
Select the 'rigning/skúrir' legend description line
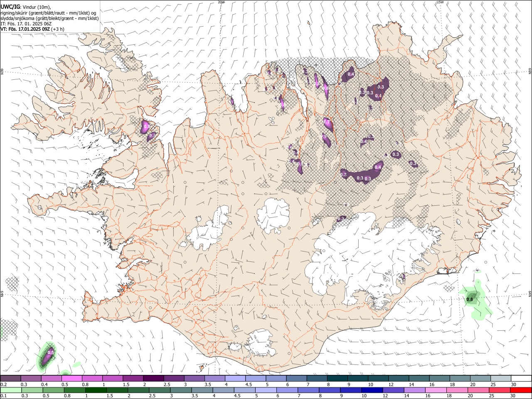(x=48, y=13)
